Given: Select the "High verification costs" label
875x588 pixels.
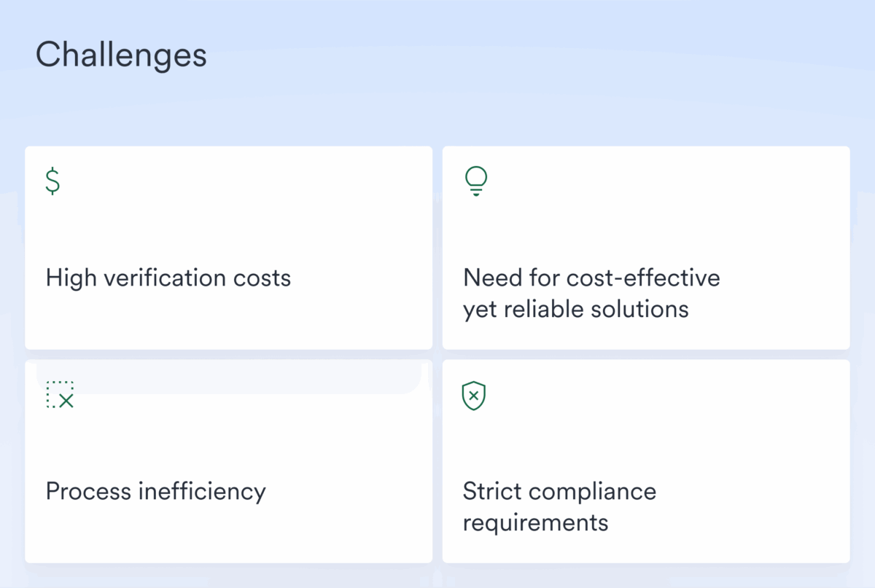Looking at the screenshot, I should 168,278.
